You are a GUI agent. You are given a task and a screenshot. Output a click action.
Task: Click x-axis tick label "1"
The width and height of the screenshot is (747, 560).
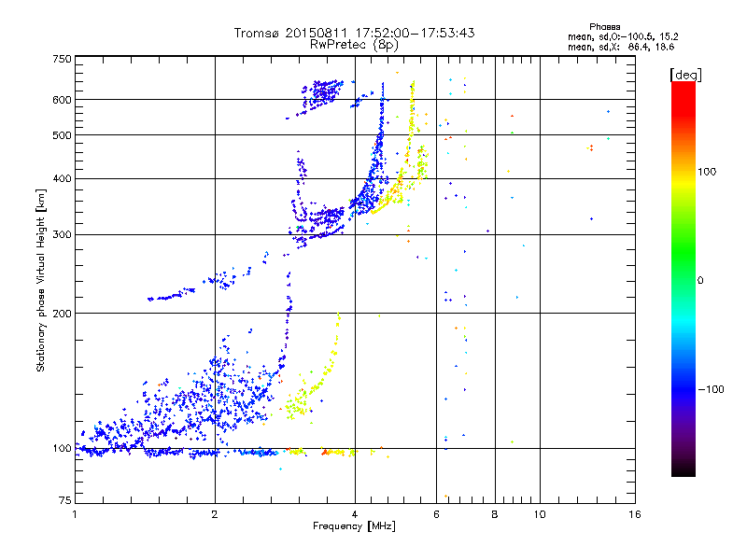click(75, 514)
